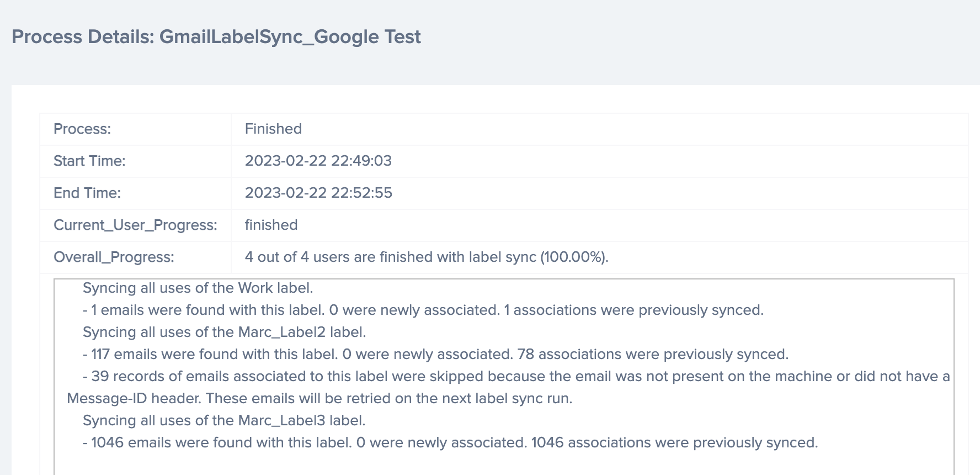The height and width of the screenshot is (475, 980).
Task: Select the End Time label
Action: click(x=87, y=193)
